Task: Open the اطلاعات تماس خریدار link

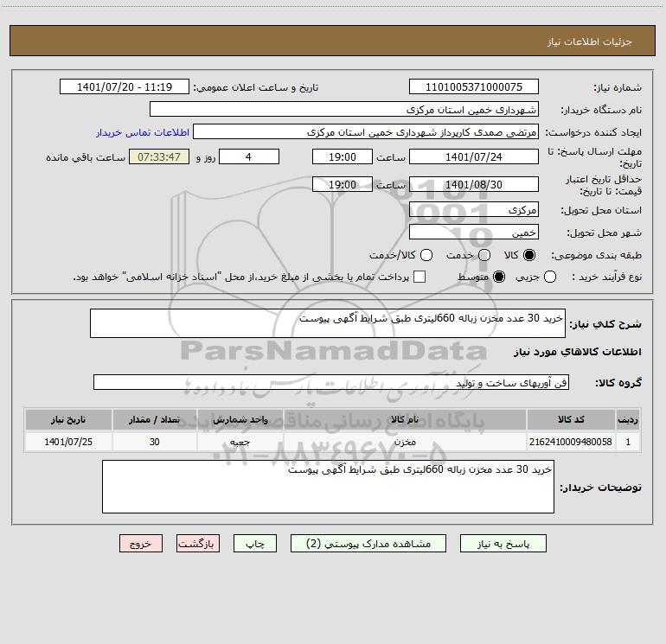Action: point(143,132)
